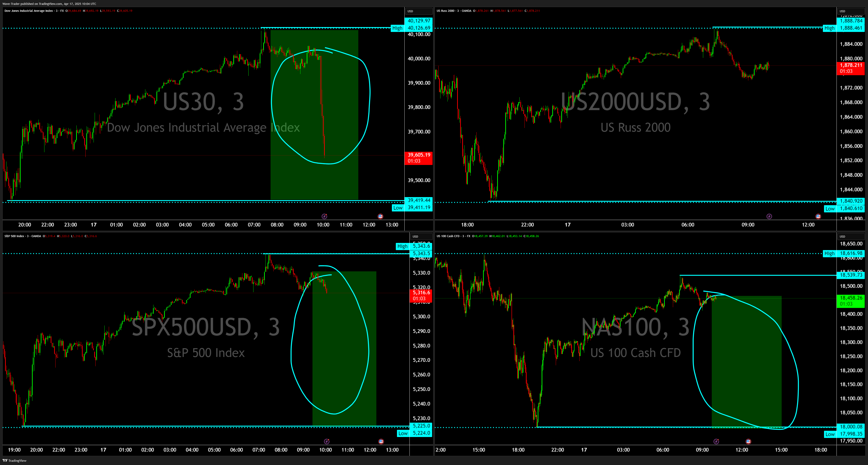
Task: Click the US flag event icon on Dow Jones chart
Action: [381, 216]
